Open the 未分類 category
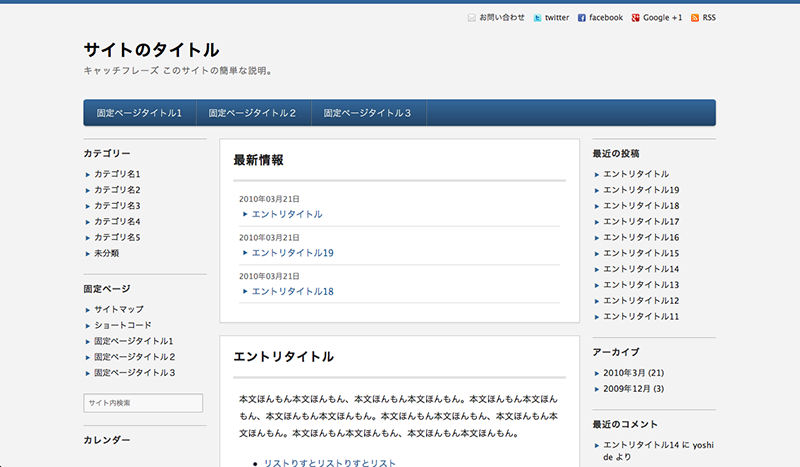800x467 pixels. 107,254
